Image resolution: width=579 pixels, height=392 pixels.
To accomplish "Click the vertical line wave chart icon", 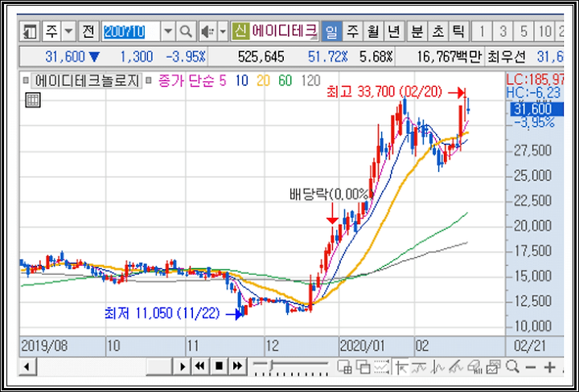I will pyautogui.click(x=438, y=366).
